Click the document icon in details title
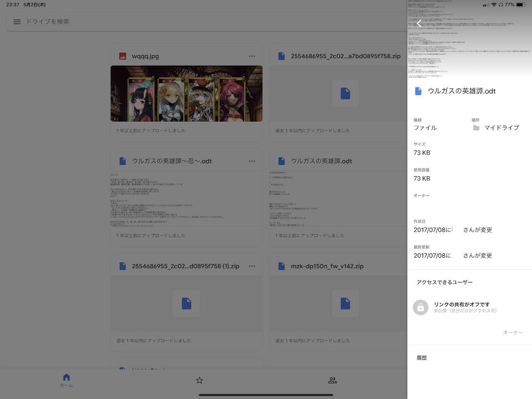The width and height of the screenshot is (532, 399). [x=418, y=91]
